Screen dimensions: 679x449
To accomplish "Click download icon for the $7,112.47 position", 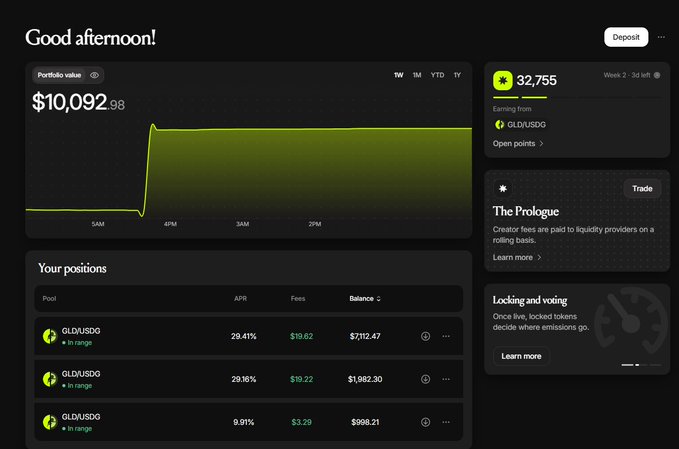I will tap(426, 336).
